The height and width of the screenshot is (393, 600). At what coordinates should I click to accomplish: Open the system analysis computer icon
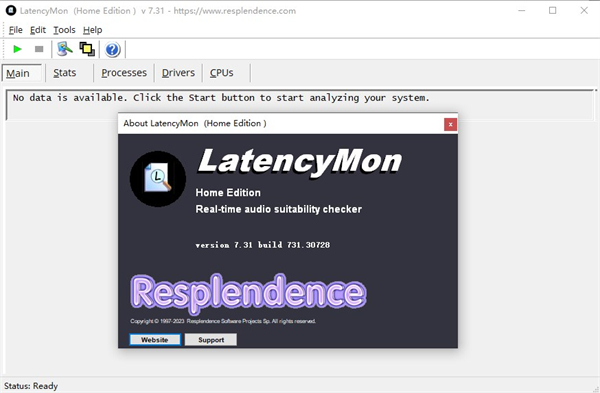(65, 49)
